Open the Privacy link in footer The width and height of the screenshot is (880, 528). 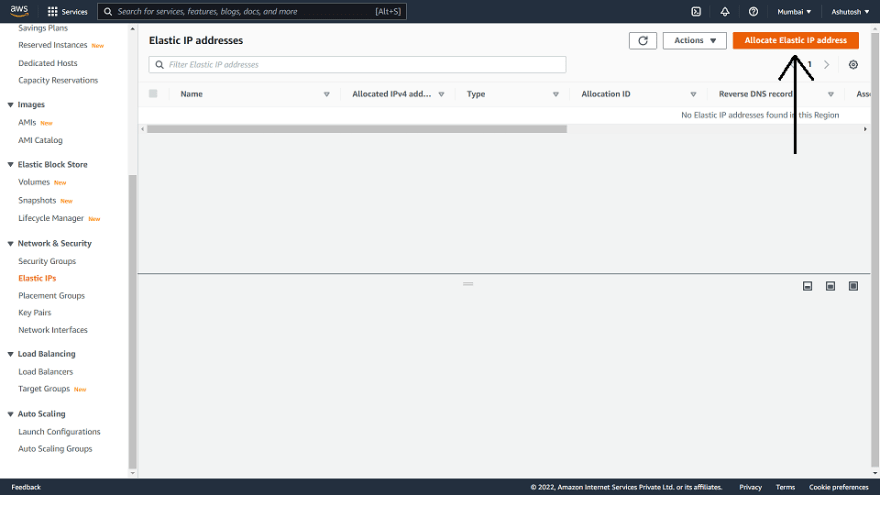[750, 487]
